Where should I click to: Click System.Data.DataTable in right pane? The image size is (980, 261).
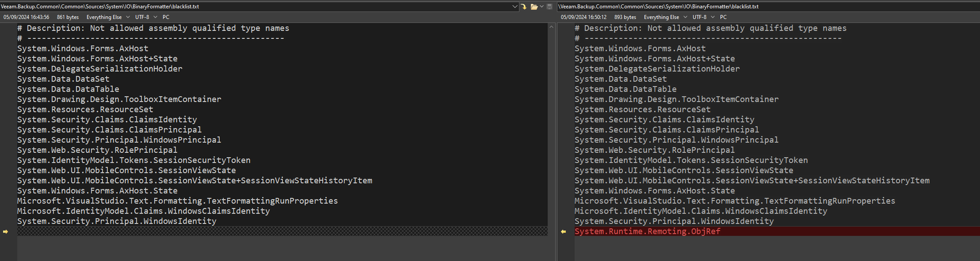point(626,90)
